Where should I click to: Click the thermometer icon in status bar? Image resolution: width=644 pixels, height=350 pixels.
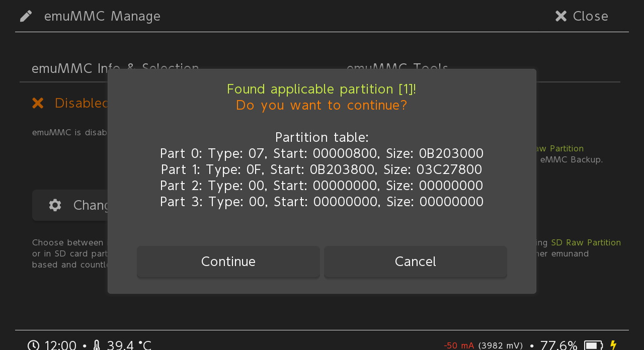coord(97,345)
